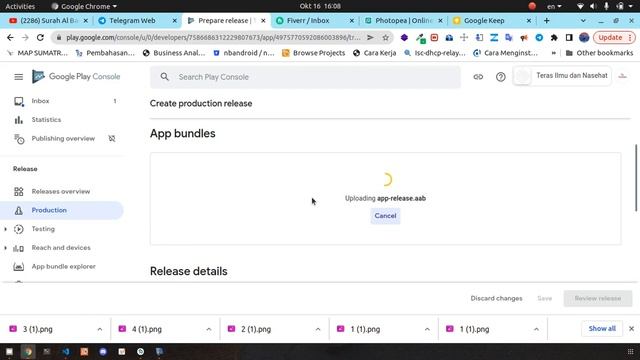The image size is (640, 360).
Task: Click the Review release button
Action: 598,298
